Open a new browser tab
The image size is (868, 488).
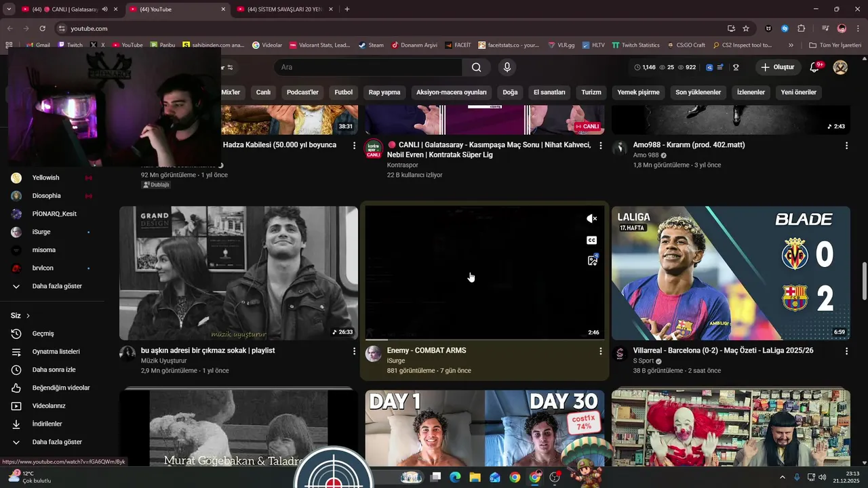tap(347, 9)
